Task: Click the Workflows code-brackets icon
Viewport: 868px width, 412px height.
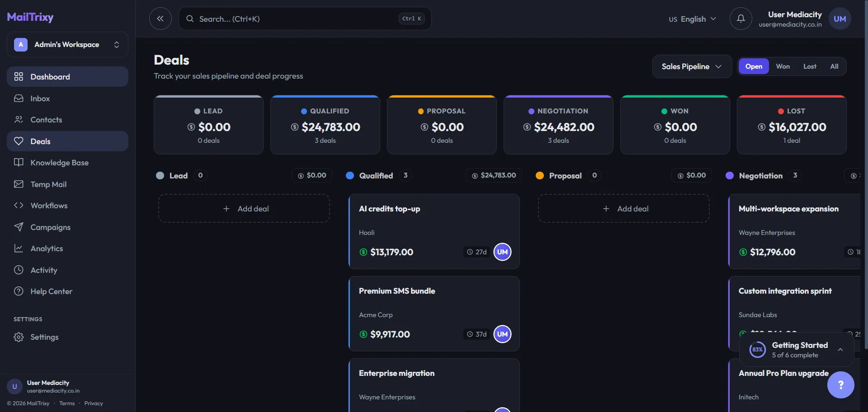Action: click(x=19, y=206)
